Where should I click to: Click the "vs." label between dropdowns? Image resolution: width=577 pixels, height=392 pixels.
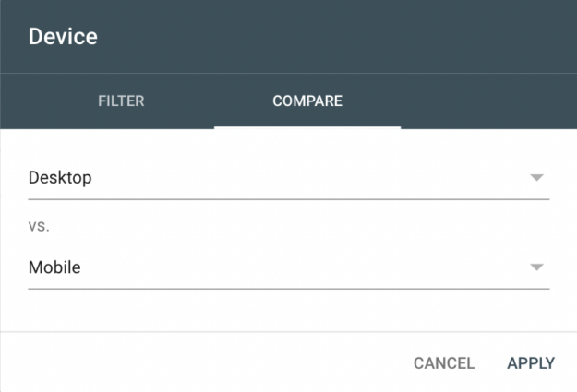39,224
